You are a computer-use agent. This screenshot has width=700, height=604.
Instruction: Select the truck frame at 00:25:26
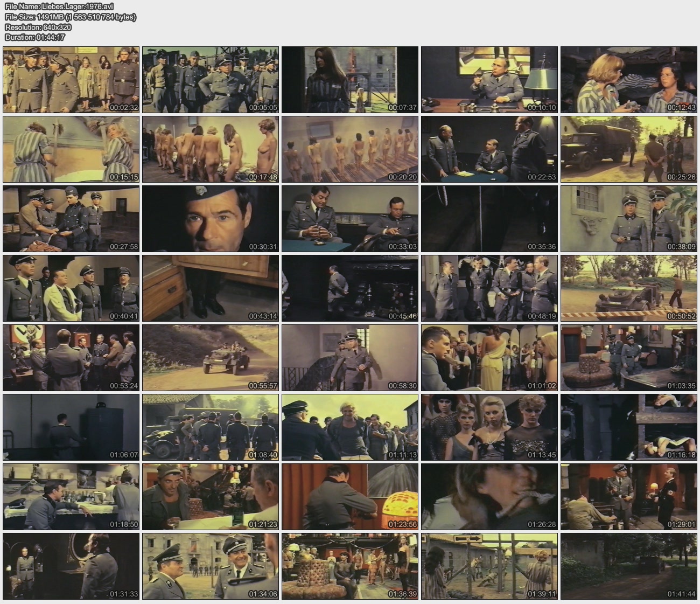tap(629, 149)
